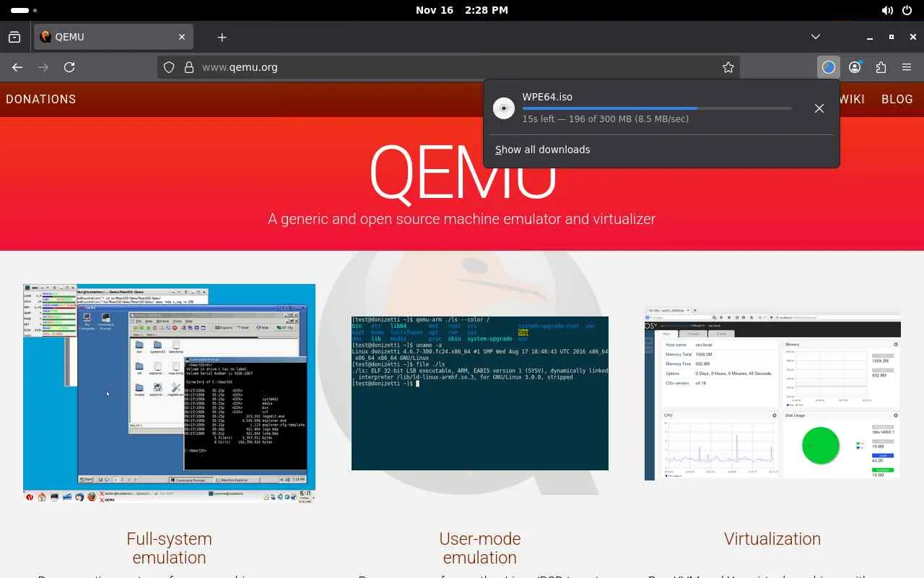This screenshot has height=578, width=924.
Task: Reload the current page
Action: 69,67
